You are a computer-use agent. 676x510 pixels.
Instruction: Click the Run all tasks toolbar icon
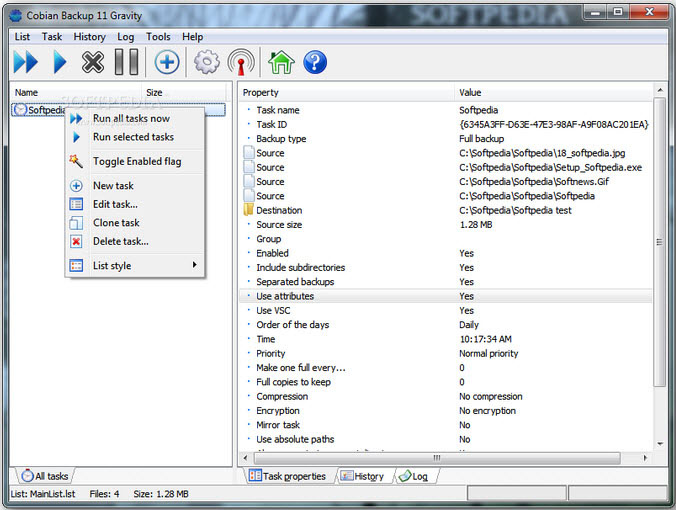[25, 62]
